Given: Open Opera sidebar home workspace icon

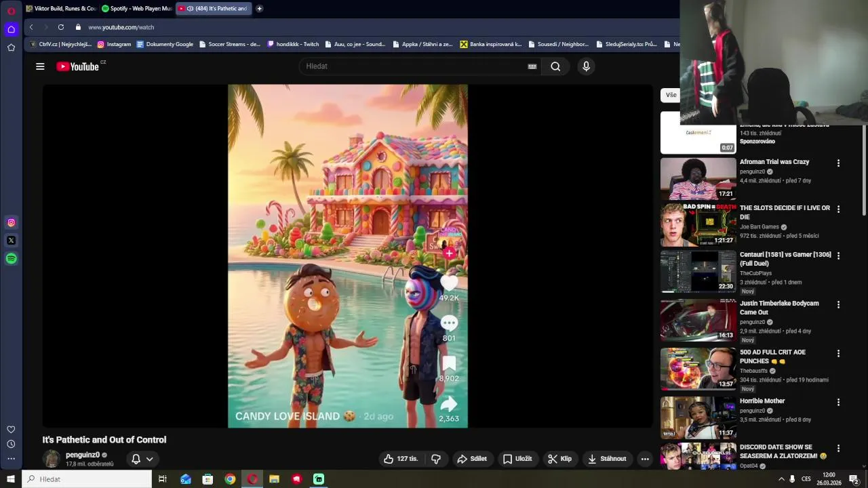Looking at the screenshot, I should click(11, 29).
